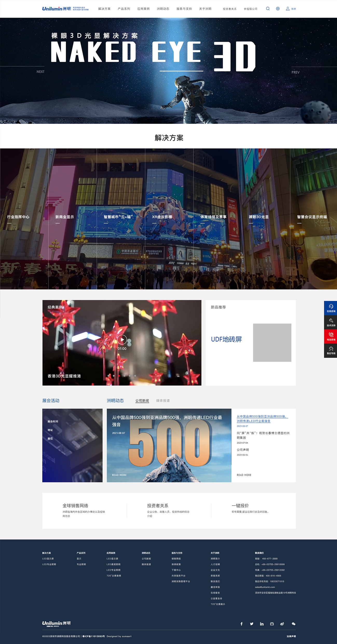Click the user profile icon
This screenshot has height=644, width=337.
tap(288, 9)
